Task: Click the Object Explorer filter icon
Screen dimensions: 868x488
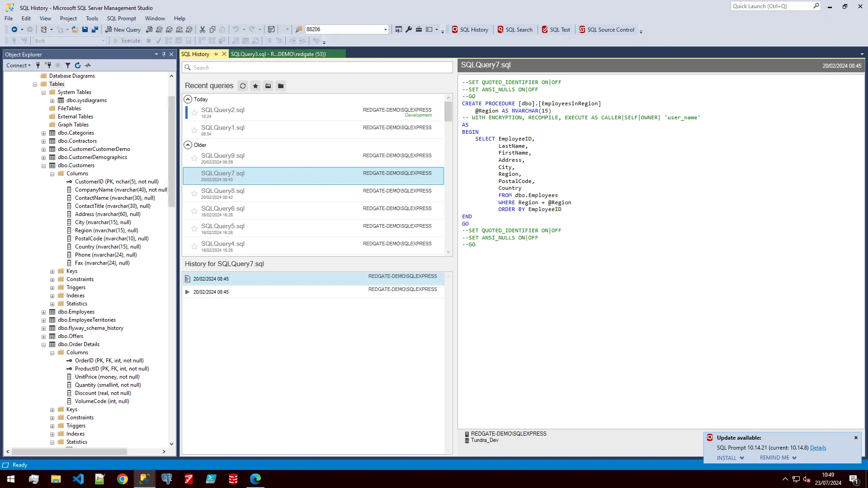Action: (x=68, y=66)
